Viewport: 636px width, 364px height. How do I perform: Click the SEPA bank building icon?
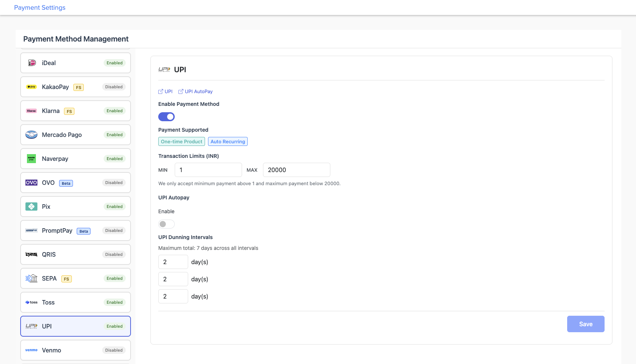pyautogui.click(x=31, y=278)
